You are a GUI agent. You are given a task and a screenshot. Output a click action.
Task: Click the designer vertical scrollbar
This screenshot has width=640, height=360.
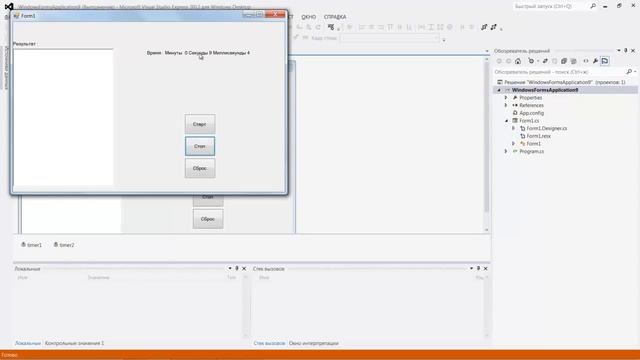coord(486,144)
